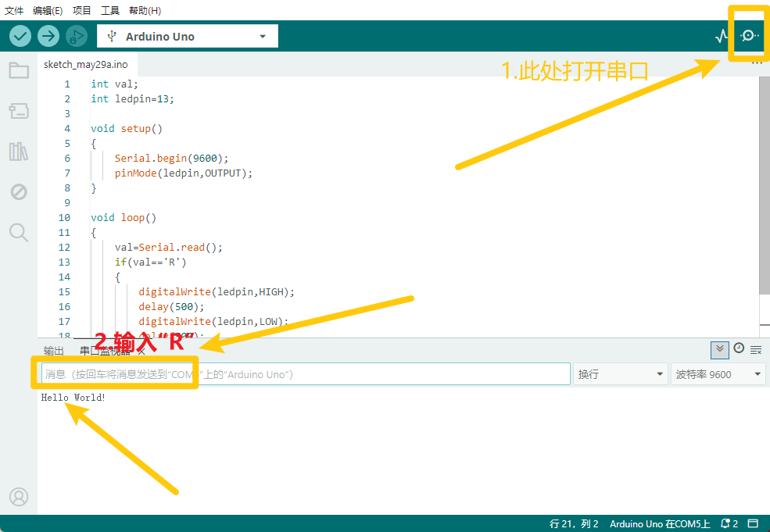The width and height of the screenshot is (770, 532).
Task: Click the digitalWrite(ledpin,HIGH) line
Action: click(216, 291)
